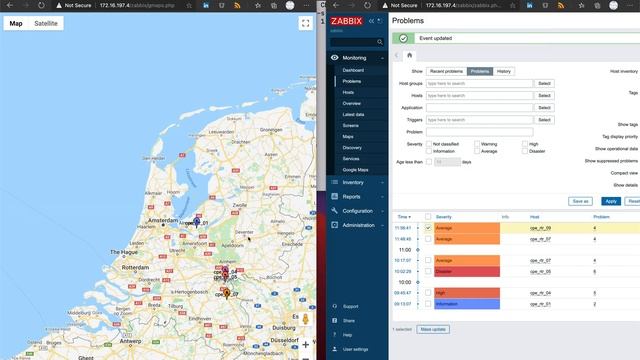The width and height of the screenshot is (640, 360).
Task: Apply the problems filter
Action: (611, 201)
